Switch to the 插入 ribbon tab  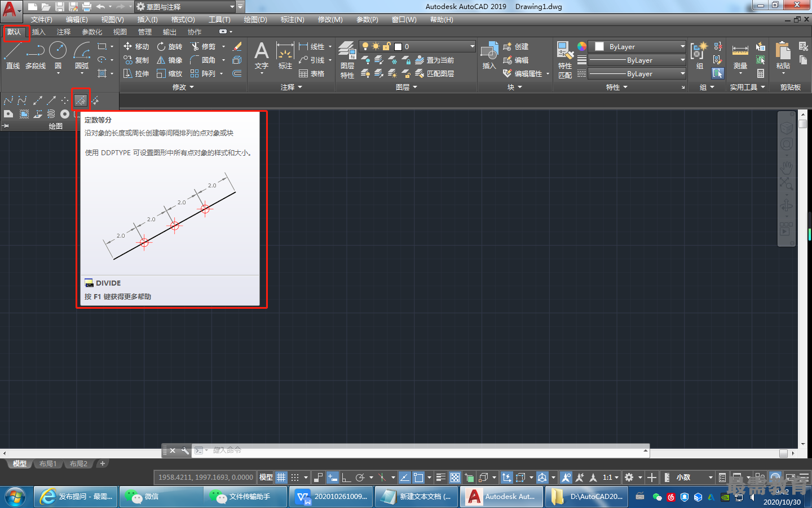click(38, 32)
